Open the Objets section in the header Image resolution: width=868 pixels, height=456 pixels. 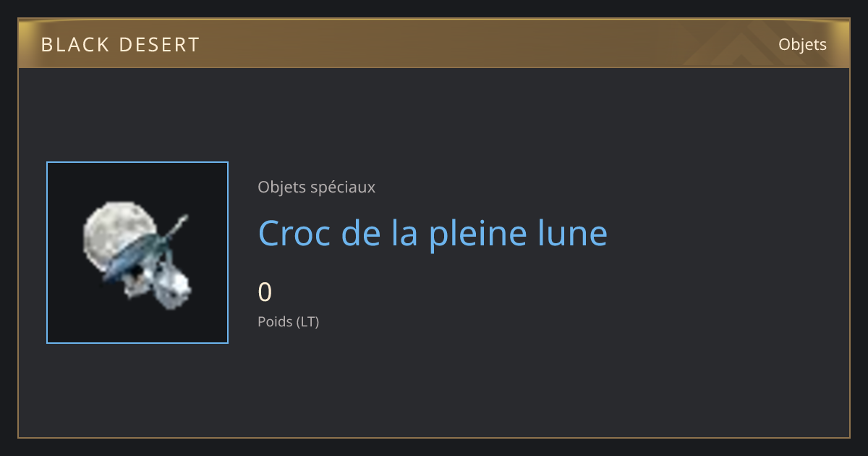point(802,45)
